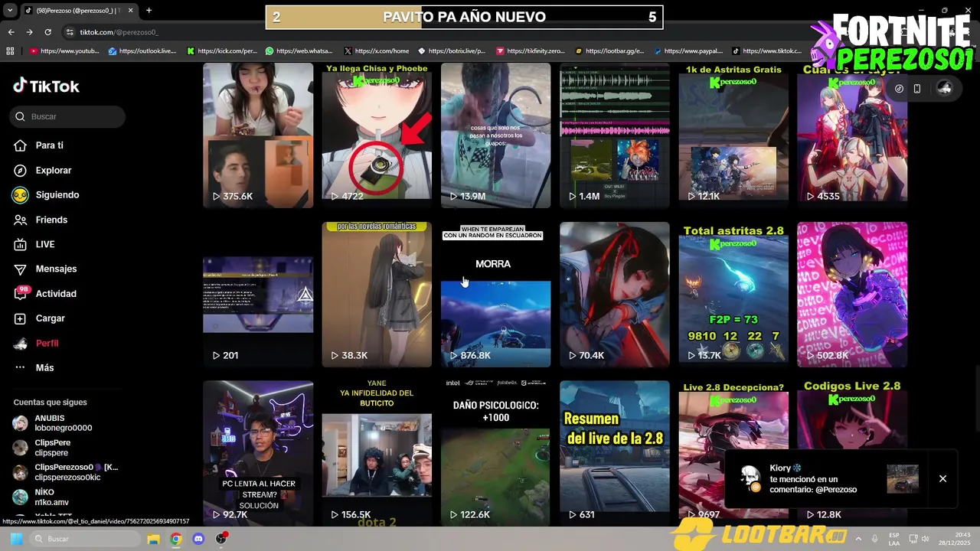
Task: Open the 'PC lenta al hacer stream' video
Action: point(258,453)
